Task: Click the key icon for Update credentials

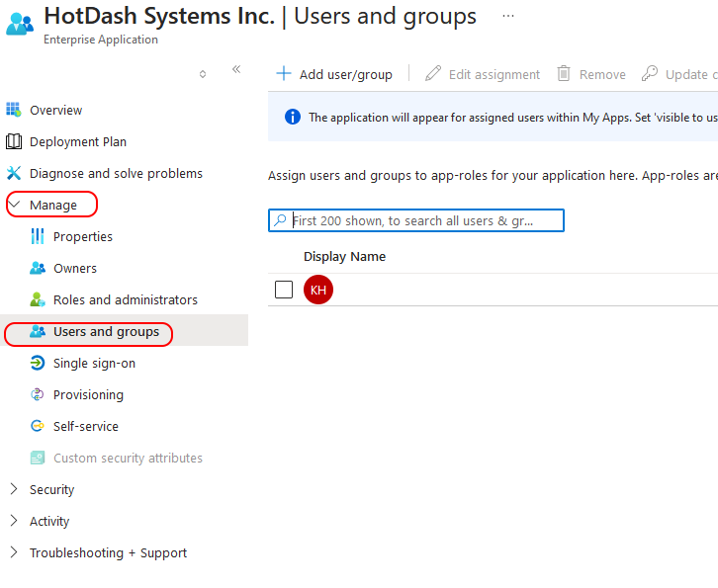Action: point(650,73)
